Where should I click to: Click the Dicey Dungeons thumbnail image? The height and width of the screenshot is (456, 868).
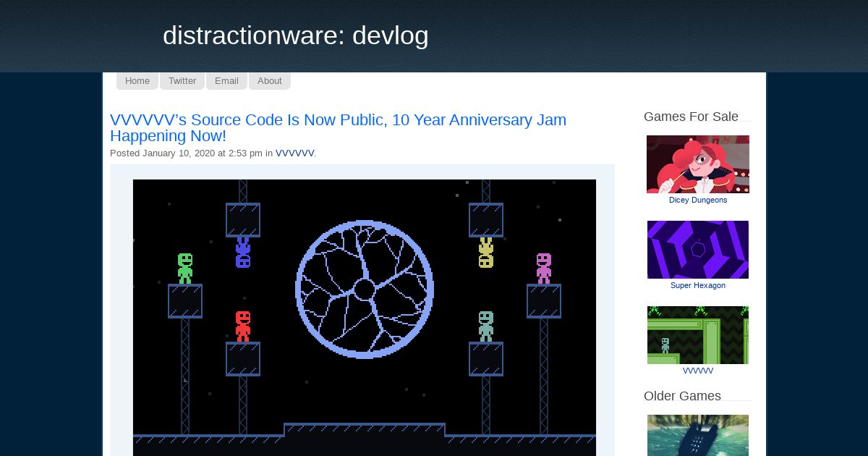point(698,164)
